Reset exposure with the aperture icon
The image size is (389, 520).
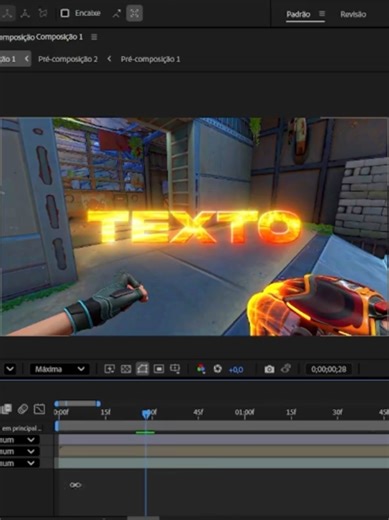[x=217, y=369]
